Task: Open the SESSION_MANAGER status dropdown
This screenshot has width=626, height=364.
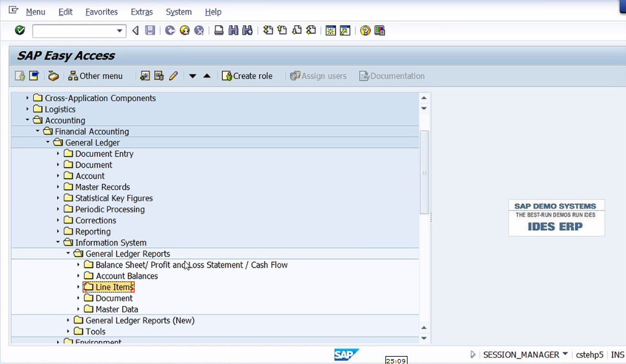Action: 565,354
